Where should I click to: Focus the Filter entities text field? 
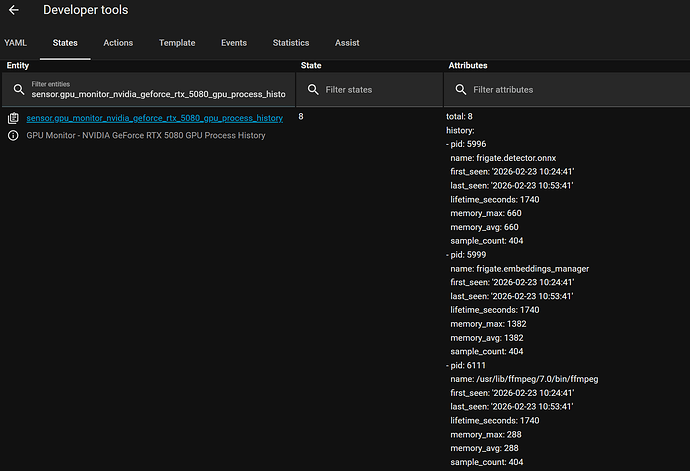click(158, 94)
